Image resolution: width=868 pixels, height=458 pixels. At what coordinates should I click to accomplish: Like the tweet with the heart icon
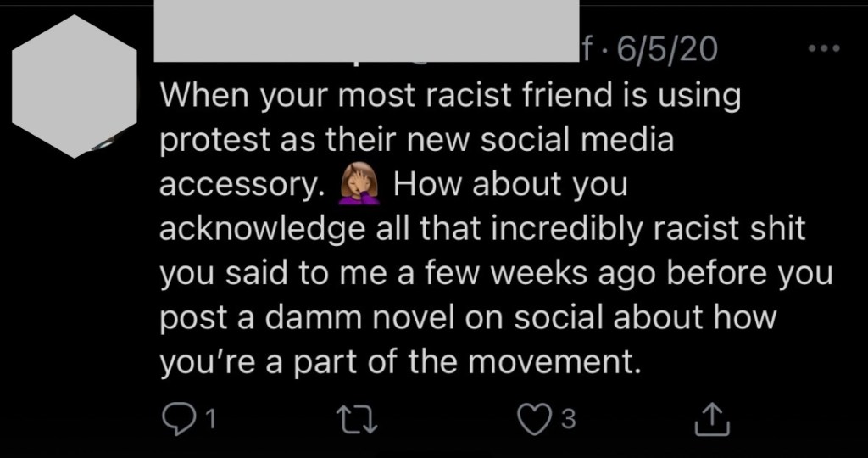coord(536,418)
